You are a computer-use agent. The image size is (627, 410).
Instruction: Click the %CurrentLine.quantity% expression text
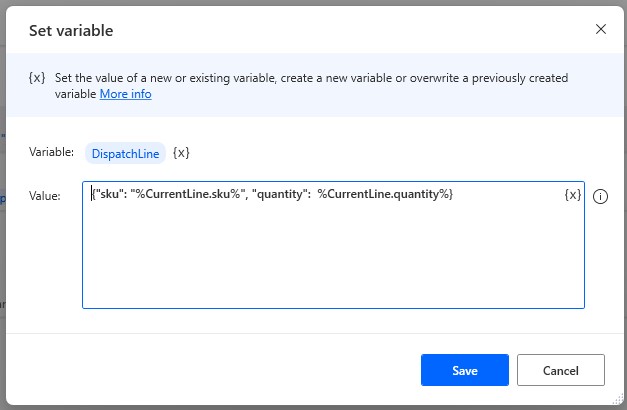(382, 194)
